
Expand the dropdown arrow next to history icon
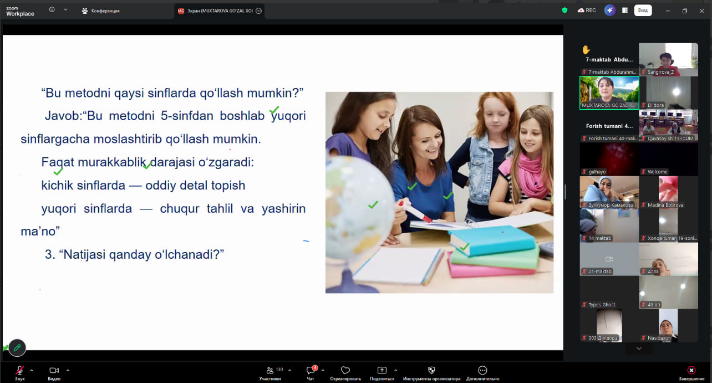pos(65,10)
